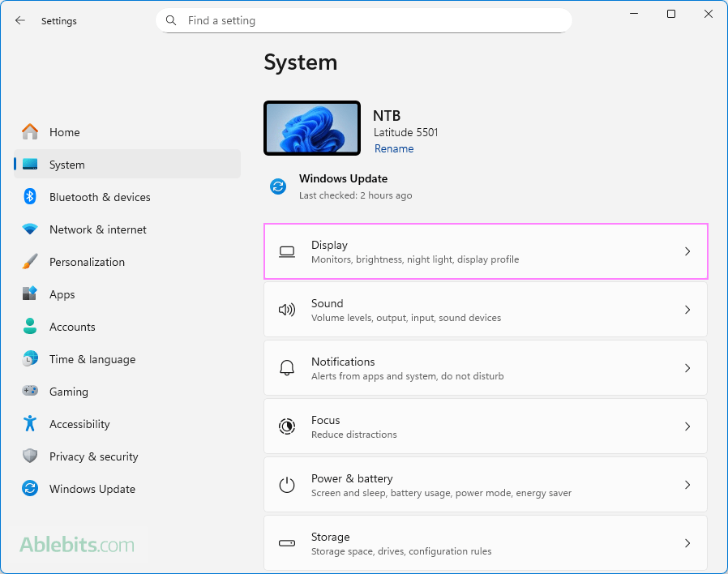Click the Accounts person icon
Screen dimensions: 728x574
click(x=30, y=326)
